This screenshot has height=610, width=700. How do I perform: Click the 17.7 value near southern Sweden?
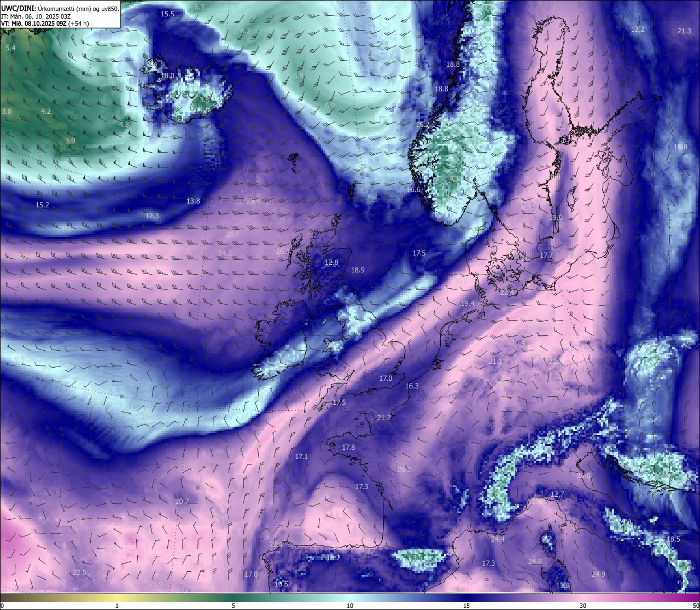tap(546, 255)
